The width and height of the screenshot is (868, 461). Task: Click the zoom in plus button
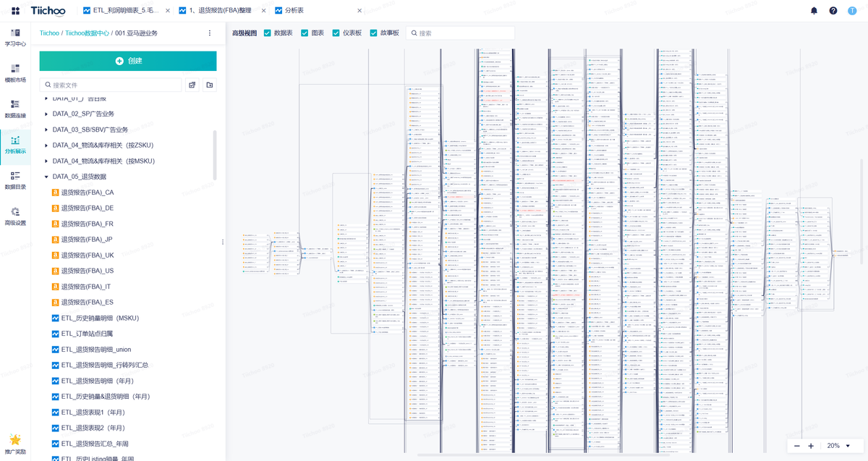pos(811,446)
